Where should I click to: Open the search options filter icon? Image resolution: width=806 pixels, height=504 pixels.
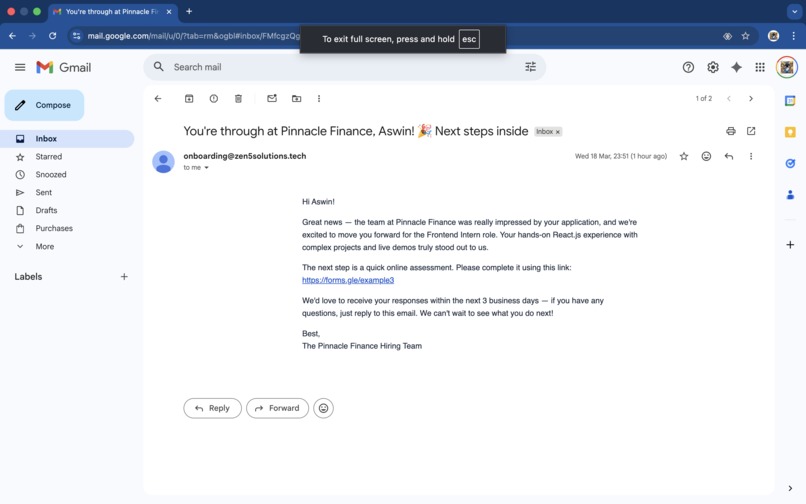point(530,67)
